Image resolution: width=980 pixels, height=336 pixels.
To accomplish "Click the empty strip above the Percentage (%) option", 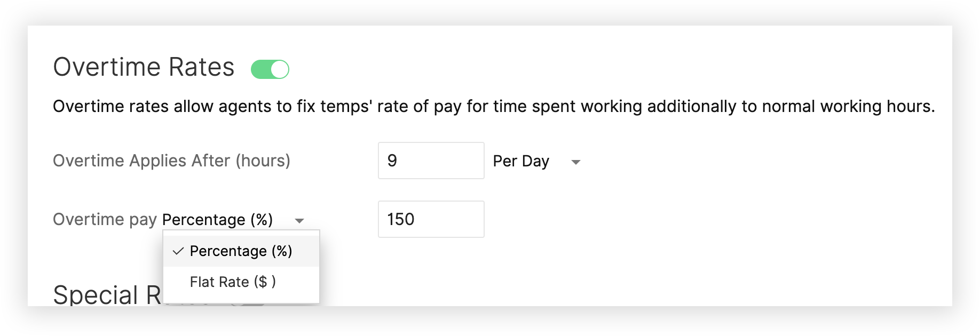I will [x=241, y=234].
